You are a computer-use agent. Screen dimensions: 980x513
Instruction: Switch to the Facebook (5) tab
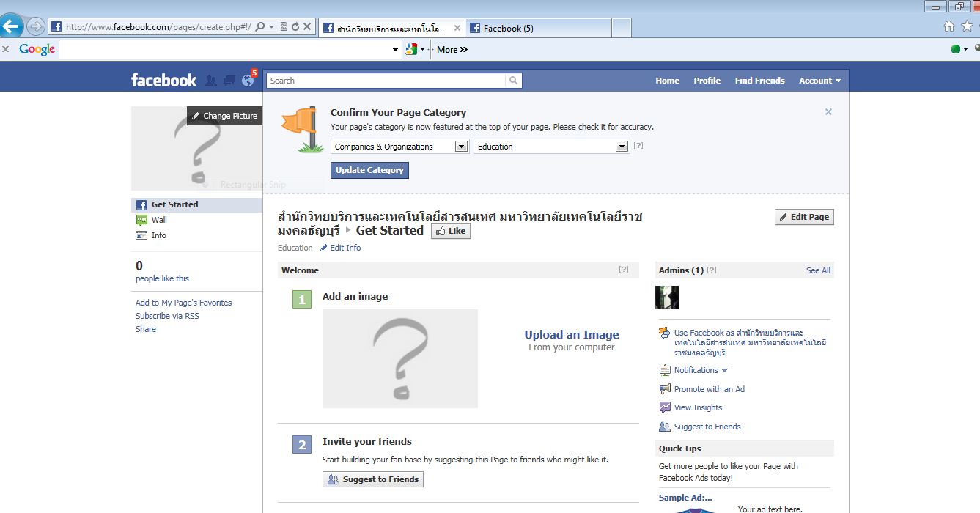(538, 28)
